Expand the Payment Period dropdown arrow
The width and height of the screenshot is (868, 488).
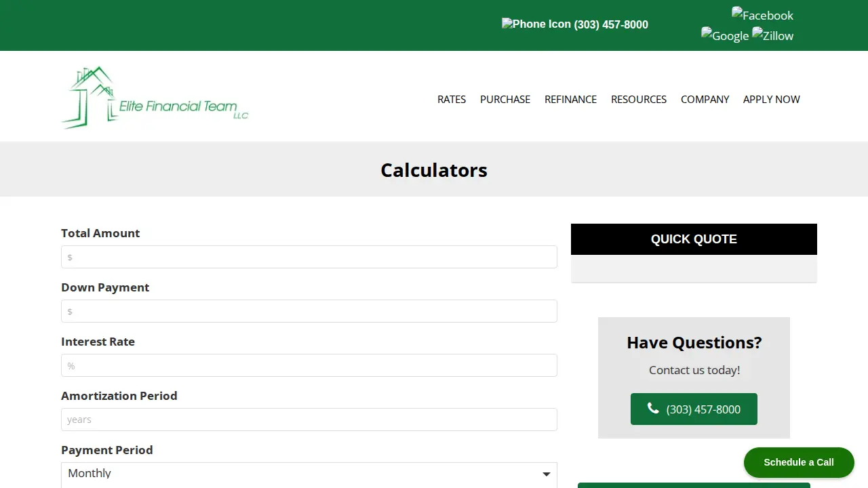[x=547, y=474]
